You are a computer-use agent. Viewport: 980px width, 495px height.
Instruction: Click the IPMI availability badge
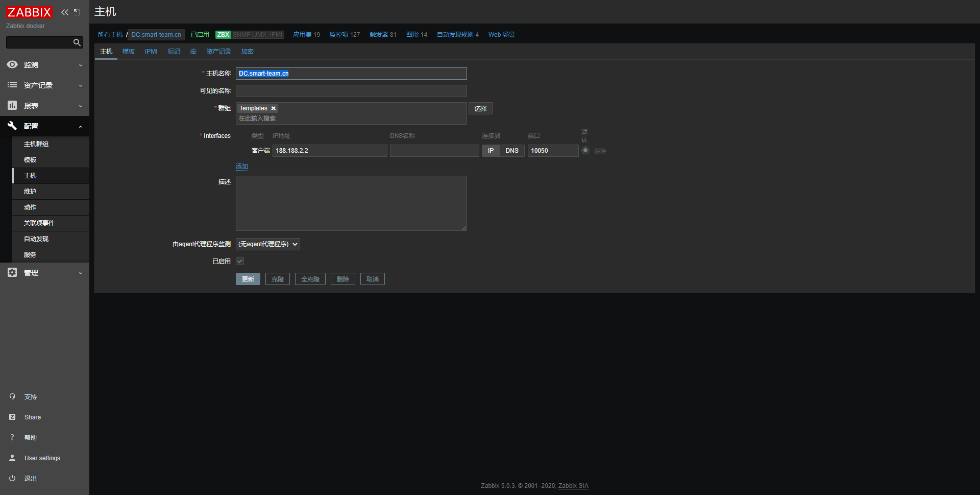point(276,35)
